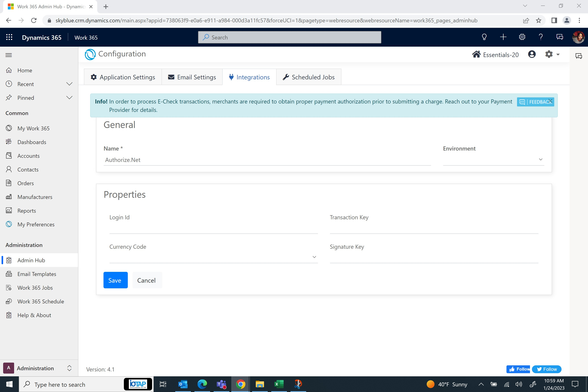This screenshot has width=588, height=392.
Task: Switch to the Email Settings tab
Action: click(192, 77)
